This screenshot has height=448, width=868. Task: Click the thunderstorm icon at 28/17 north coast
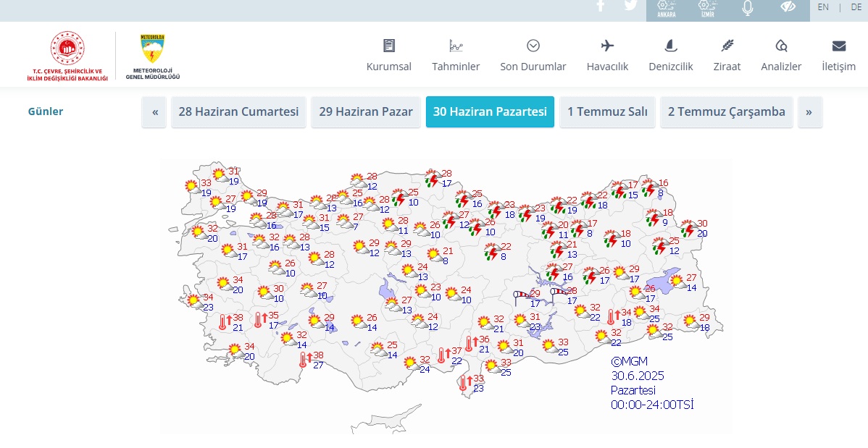[x=433, y=177]
